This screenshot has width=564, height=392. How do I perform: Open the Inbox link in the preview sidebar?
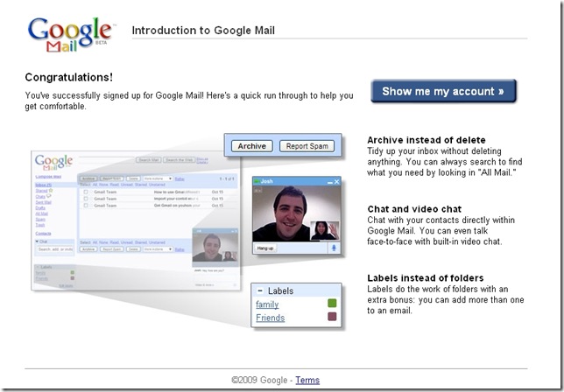(x=44, y=185)
